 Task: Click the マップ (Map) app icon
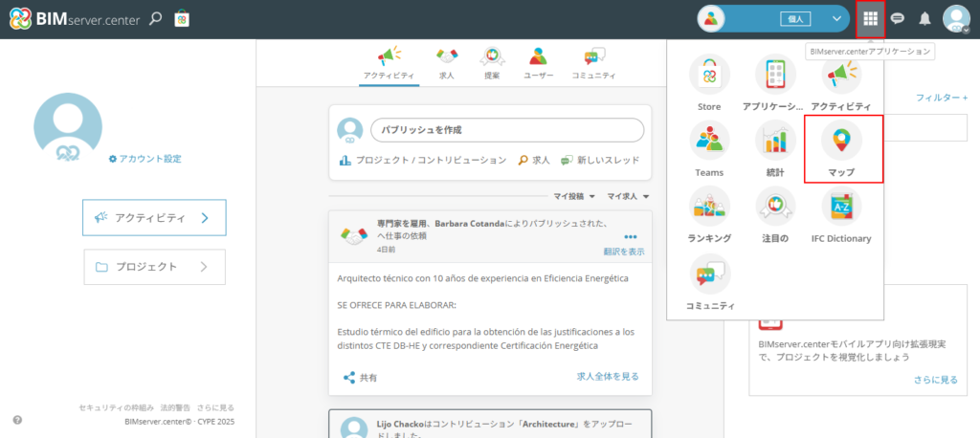point(841,142)
